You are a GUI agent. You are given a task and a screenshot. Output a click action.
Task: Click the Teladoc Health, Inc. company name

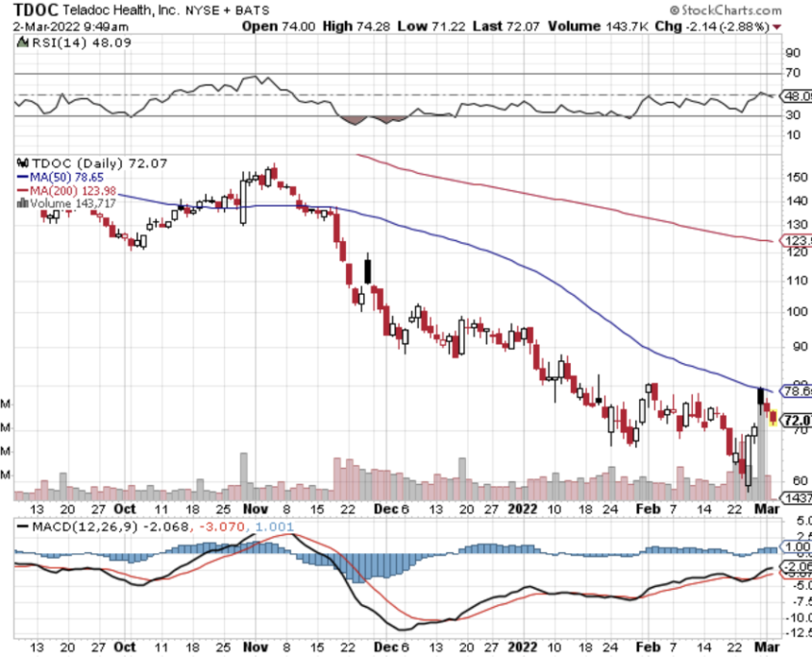[x=128, y=11]
